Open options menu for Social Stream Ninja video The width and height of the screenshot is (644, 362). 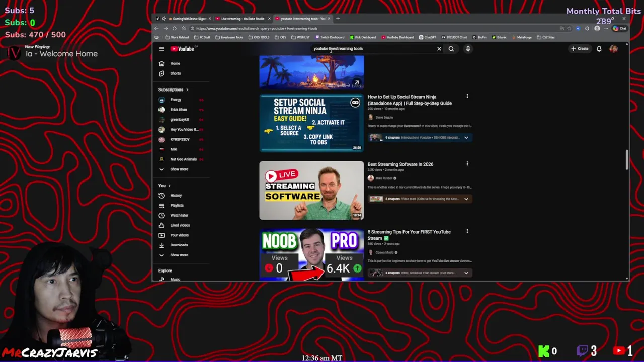(x=467, y=96)
